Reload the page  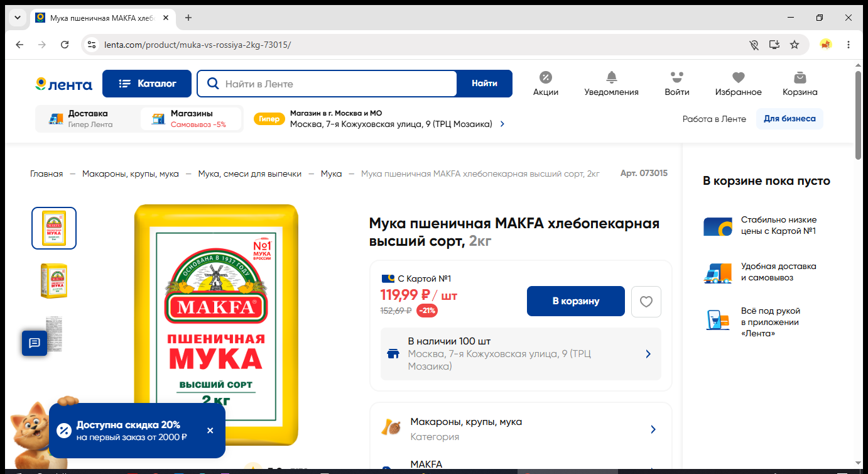[65, 45]
